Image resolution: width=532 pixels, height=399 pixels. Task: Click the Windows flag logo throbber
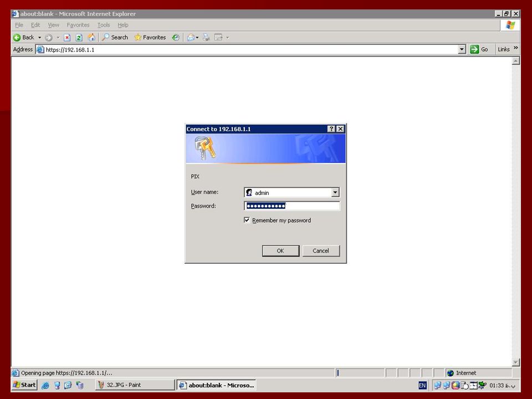pyautogui.click(x=510, y=25)
